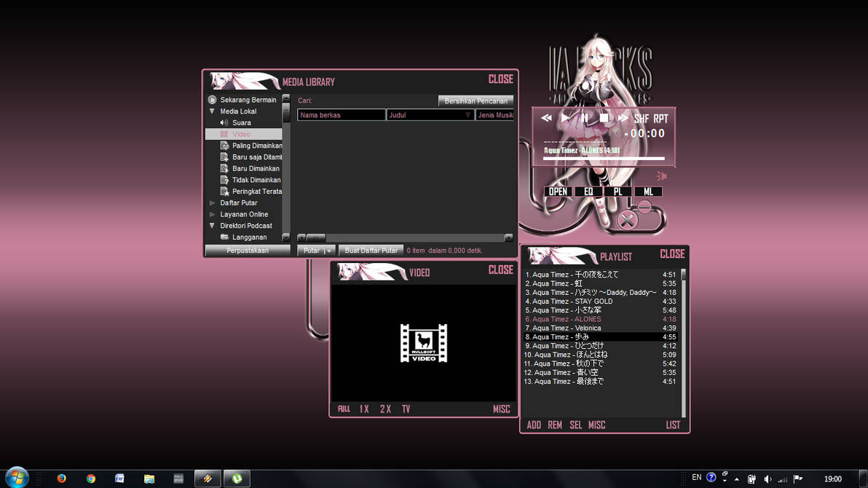Pause the current track
868x488 pixels.
click(x=585, y=118)
